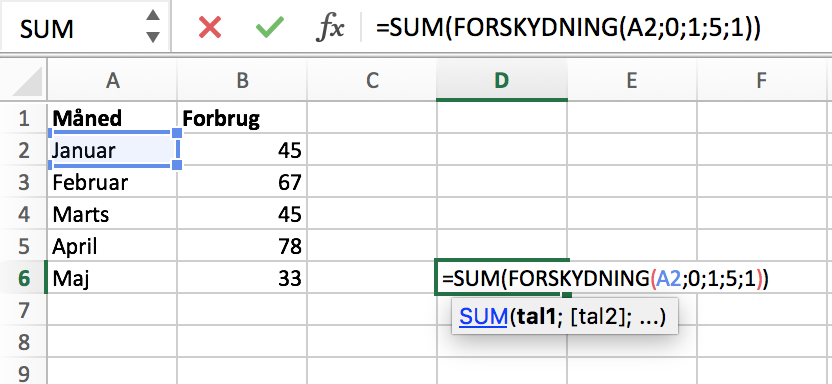
Task: Select column A header
Action: click(112, 80)
